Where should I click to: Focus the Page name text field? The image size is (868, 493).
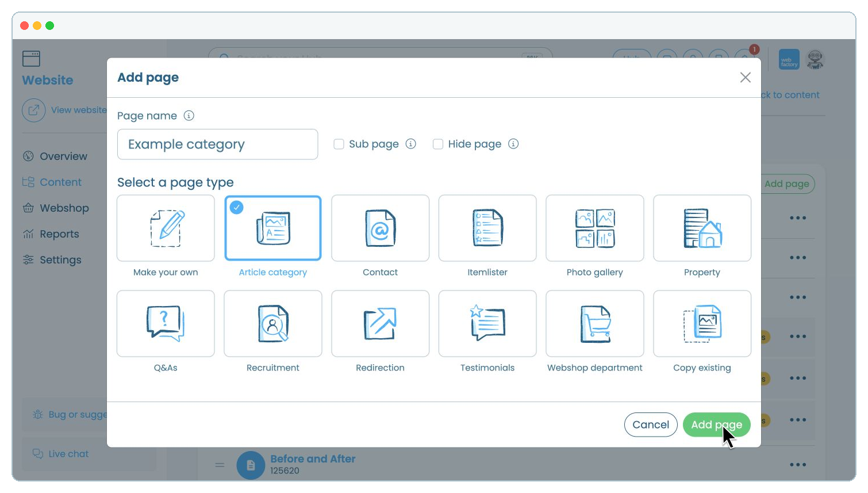point(217,144)
